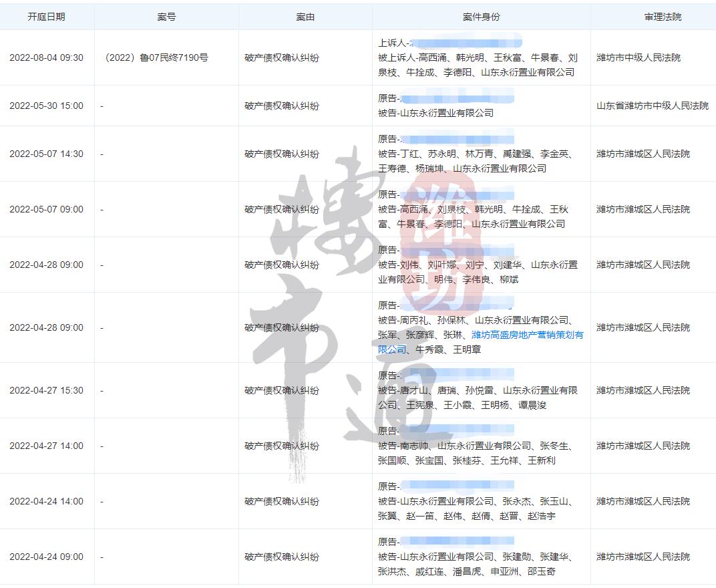Select the 山东省潍坊市中级人民法院 court cell

tap(652, 106)
